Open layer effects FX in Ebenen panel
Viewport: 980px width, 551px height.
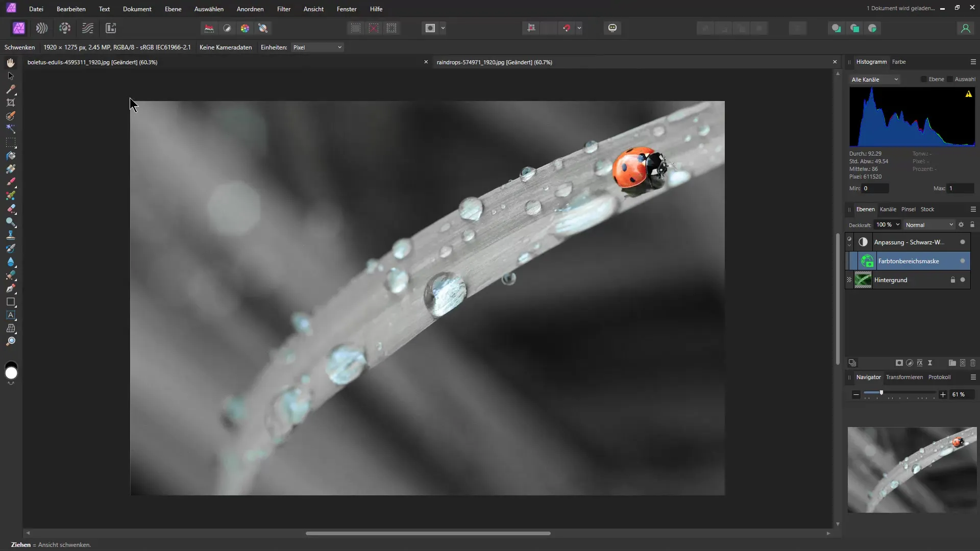click(x=920, y=363)
